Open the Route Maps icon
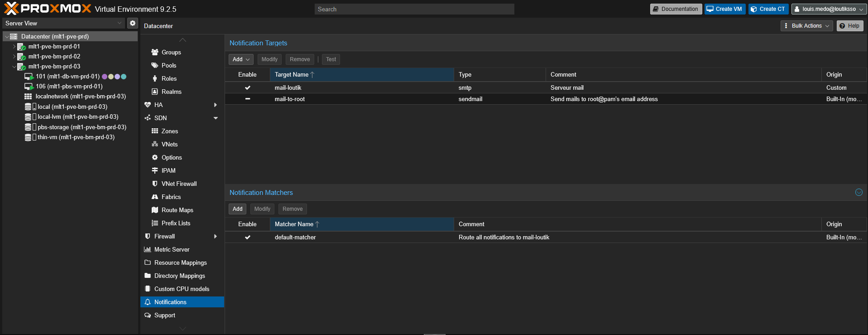 [x=155, y=210]
